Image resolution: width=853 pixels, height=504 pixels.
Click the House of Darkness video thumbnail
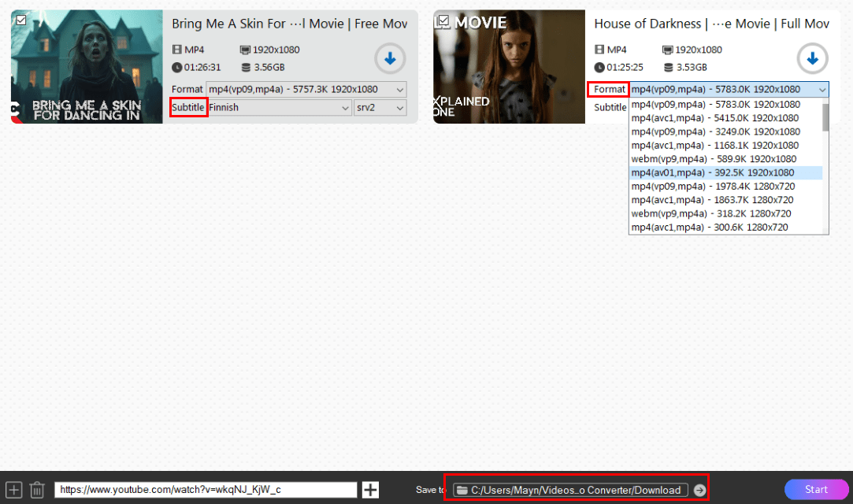509,67
